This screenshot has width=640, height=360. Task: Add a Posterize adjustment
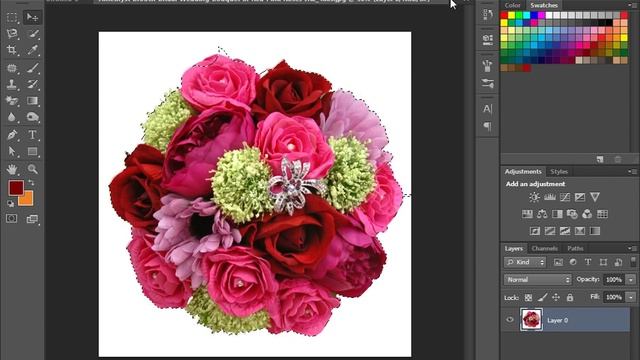pyautogui.click(x=550, y=231)
